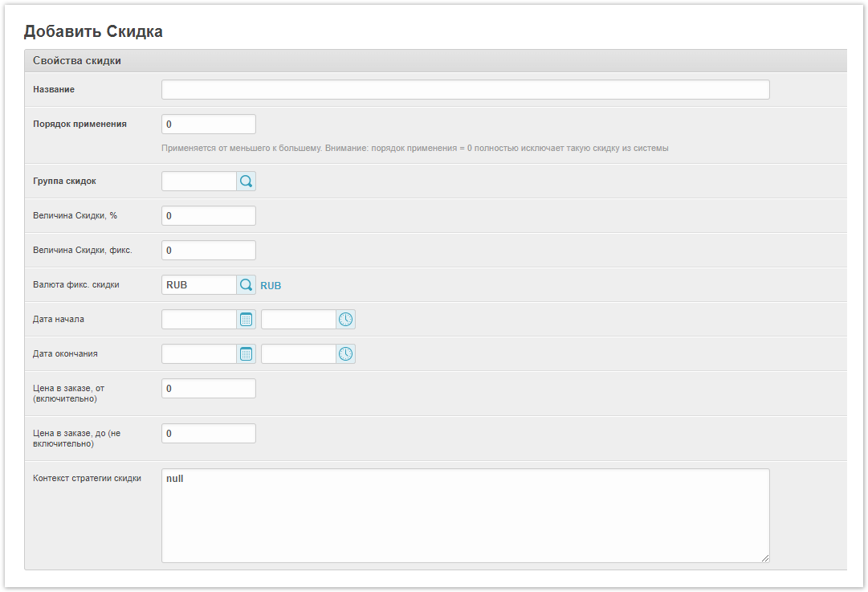868x592 pixels.
Task: Open the clock time picker for Дата окончания
Action: pyautogui.click(x=345, y=354)
